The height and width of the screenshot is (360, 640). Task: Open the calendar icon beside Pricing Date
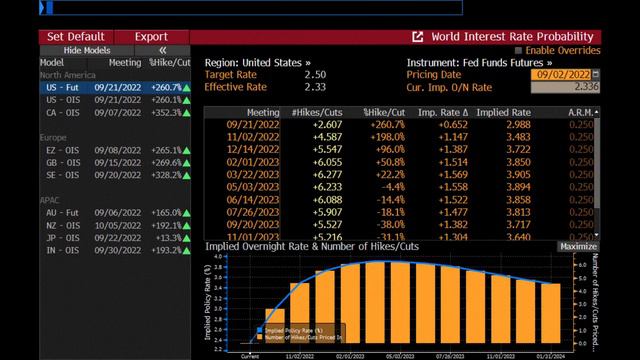point(596,74)
